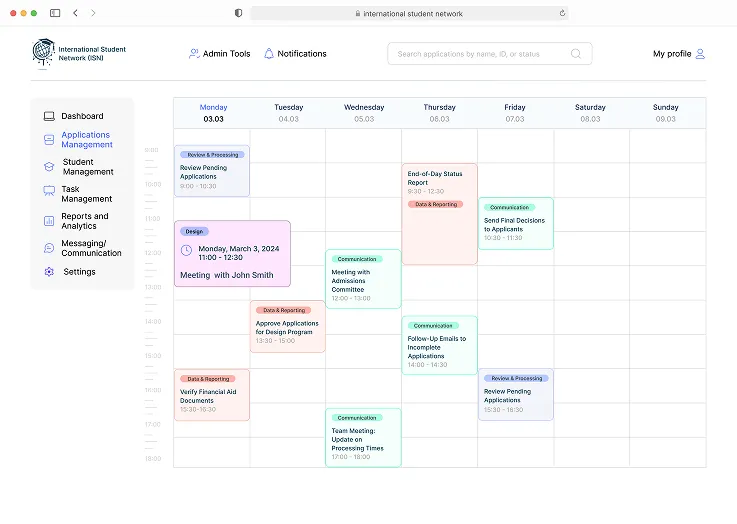
Task: Open the browser sidebar toggle
Action: click(54, 13)
